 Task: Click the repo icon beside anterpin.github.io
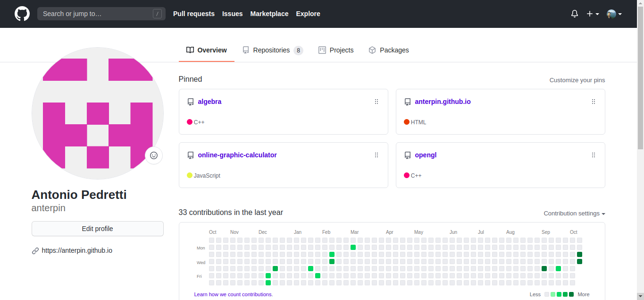[x=408, y=102]
